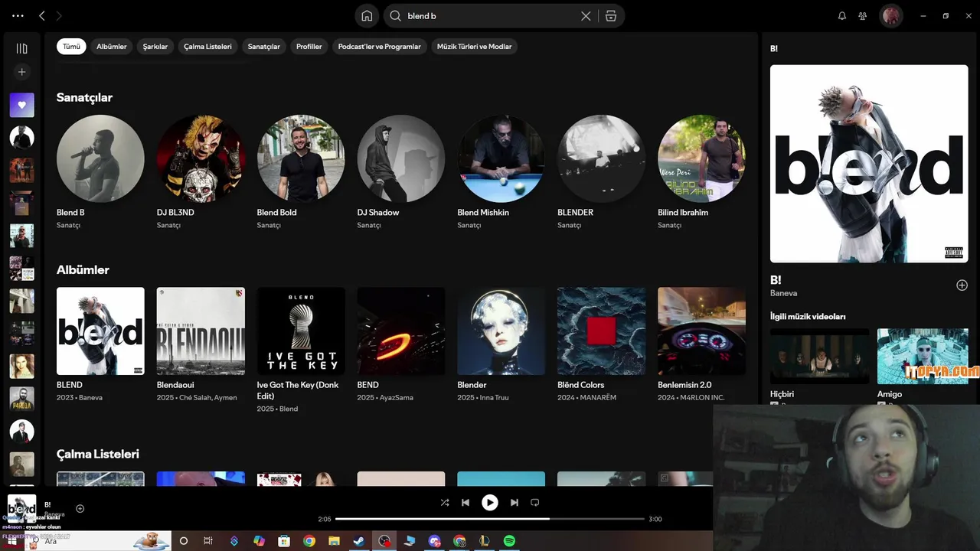Skip to the next track
Viewport: 980px width, 551px height.
tap(514, 503)
